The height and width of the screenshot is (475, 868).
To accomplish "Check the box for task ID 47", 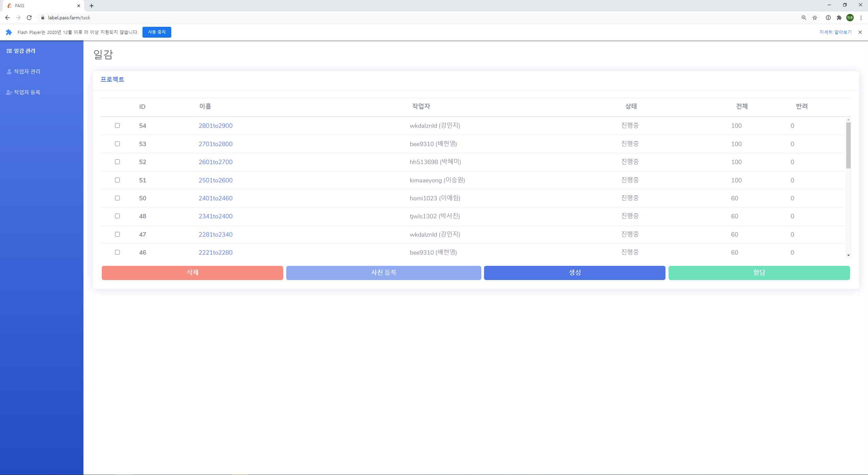I will tap(117, 234).
